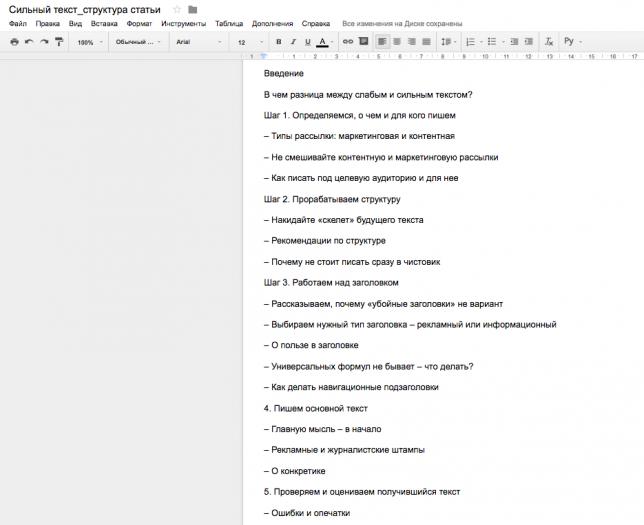The width and height of the screenshot is (644, 525).
Task: Click the line '– Ошибки и опечатки'
Action: pyautogui.click(x=307, y=513)
